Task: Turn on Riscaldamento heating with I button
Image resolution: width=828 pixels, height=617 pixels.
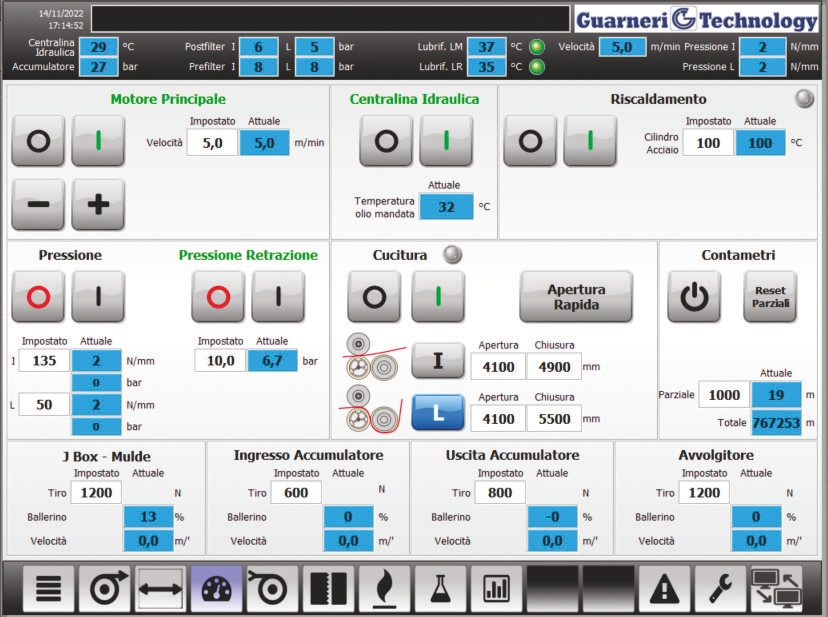Action: (589, 141)
